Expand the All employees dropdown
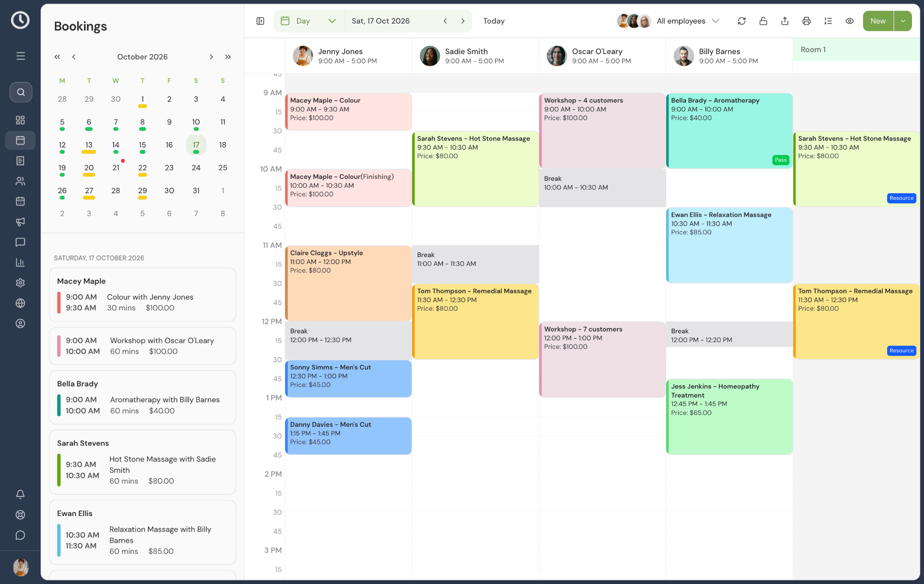Image resolution: width=924 pixels, height=584 pixels. tap(669, 21)
